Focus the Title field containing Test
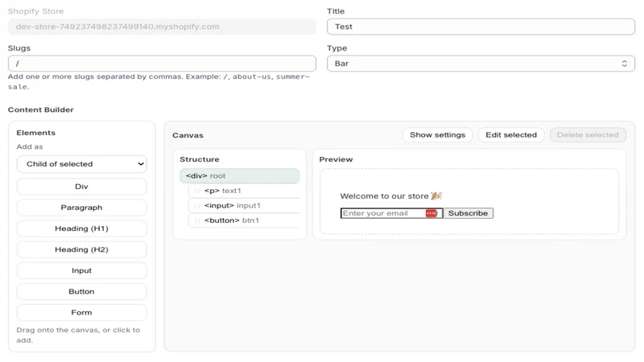This screenshot has width=644, height=362. point(481,27)
